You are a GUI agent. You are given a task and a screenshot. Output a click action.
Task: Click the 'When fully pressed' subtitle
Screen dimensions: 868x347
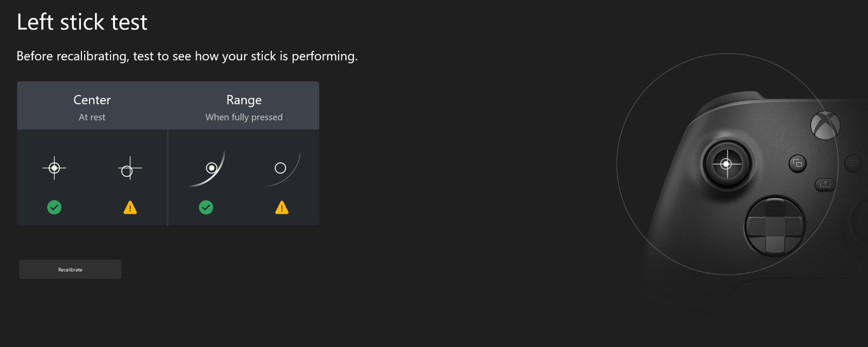click(x=244, y=117)
